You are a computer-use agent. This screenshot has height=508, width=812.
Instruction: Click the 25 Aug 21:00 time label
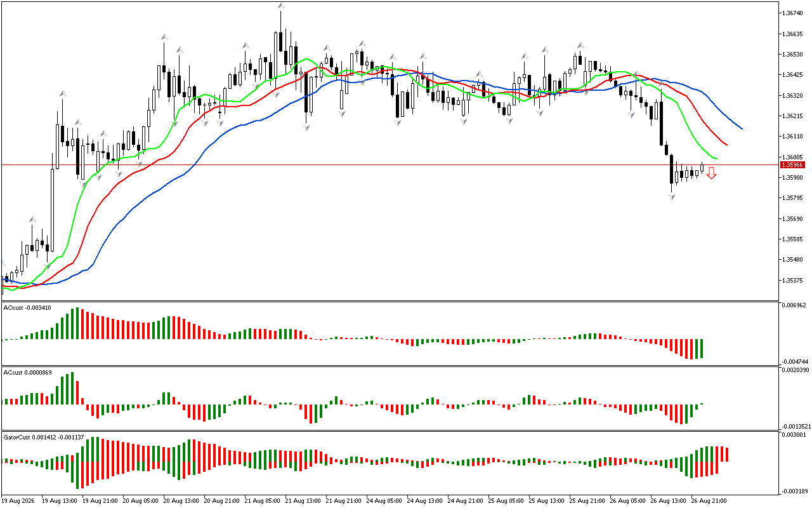tap(587, 501)
